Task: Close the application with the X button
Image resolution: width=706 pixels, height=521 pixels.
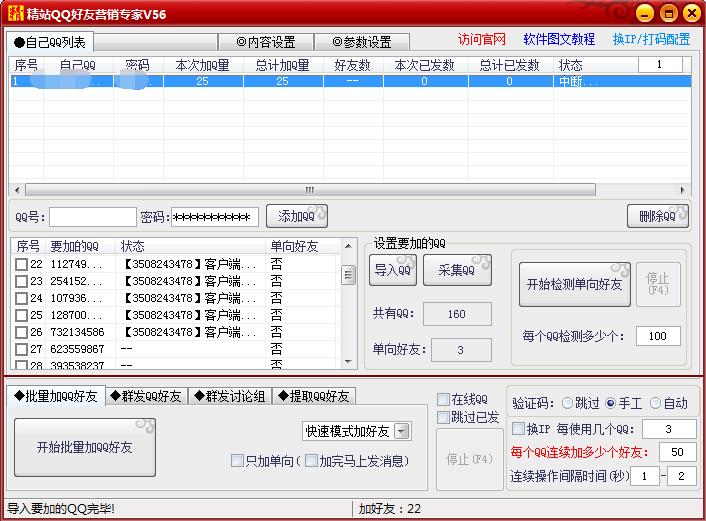Action: click(692, 14)
